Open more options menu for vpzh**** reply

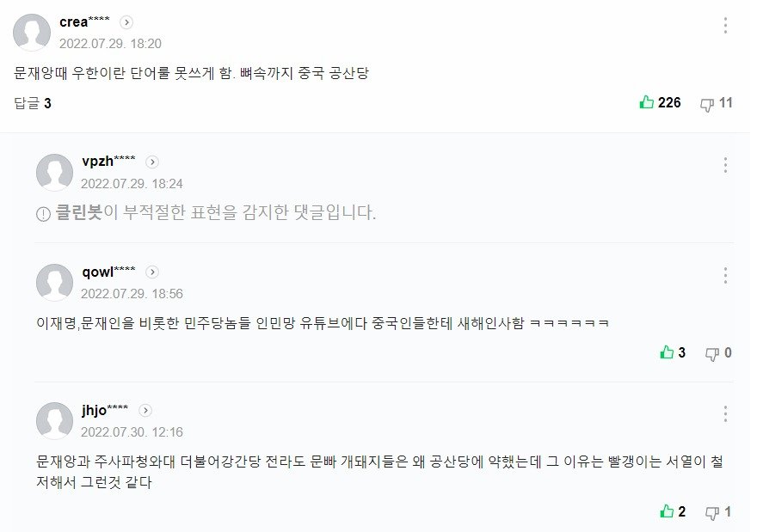pos(725,165)
